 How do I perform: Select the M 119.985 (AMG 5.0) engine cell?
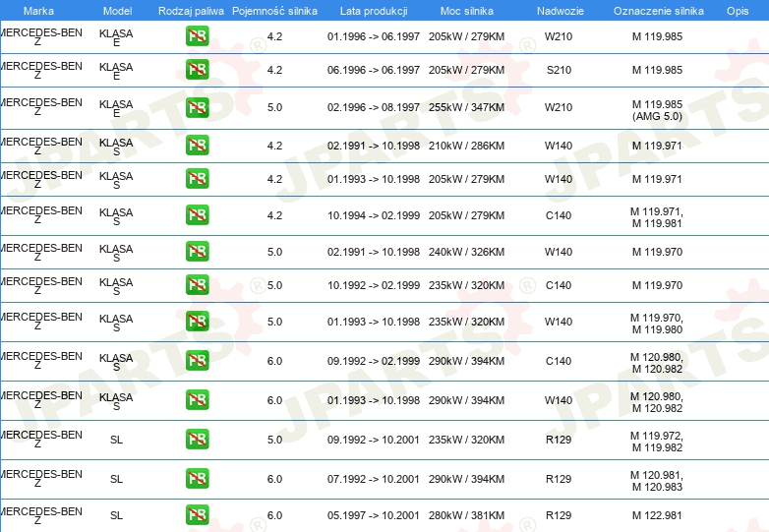click(657, 110)
